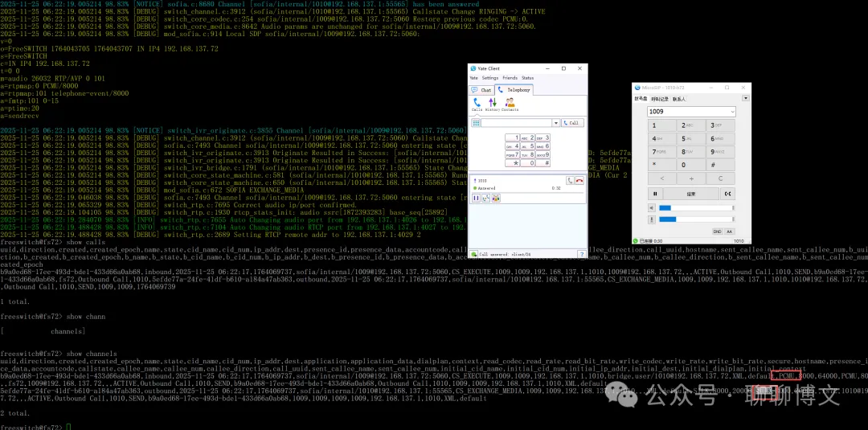Open the Calls view in Yate Client
The image size is (868, 430).
(x=476, y=104)
